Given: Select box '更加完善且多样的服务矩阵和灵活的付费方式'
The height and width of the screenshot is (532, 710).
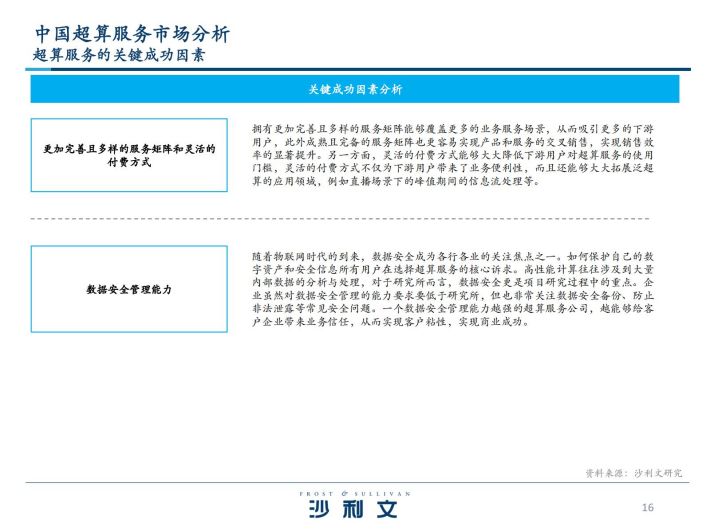Looking at the screenshot, I should [x=129, y=155].
